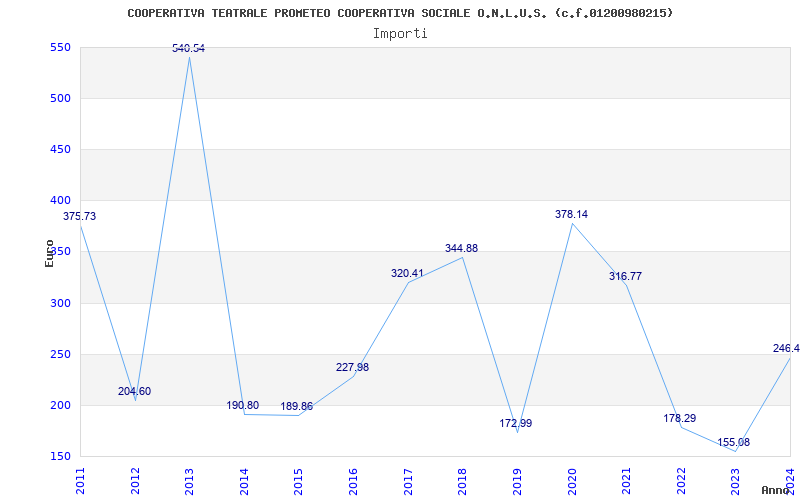The width and height of the screenshot is (800, 500).
Task: Click the 178.29 value label
Action: 680,418
